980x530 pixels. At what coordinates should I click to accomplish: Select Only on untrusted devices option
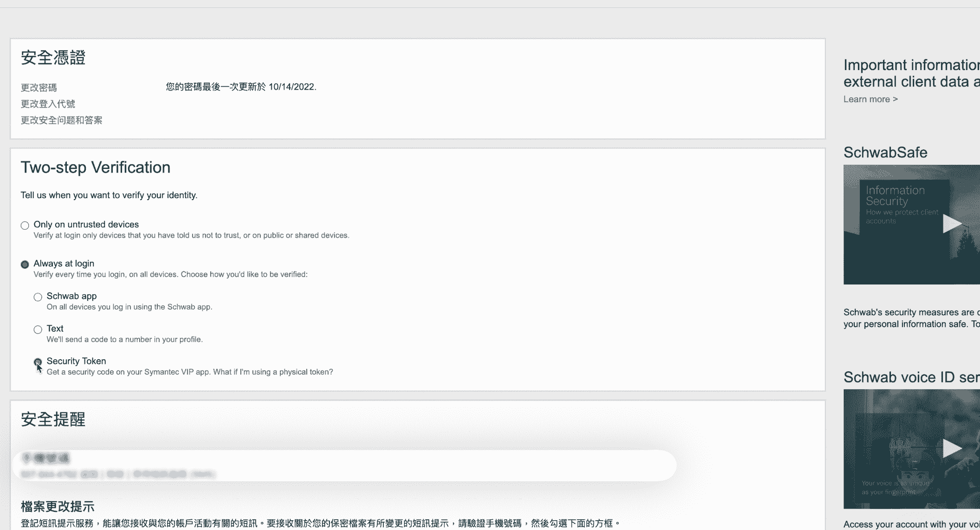[25, 226]
